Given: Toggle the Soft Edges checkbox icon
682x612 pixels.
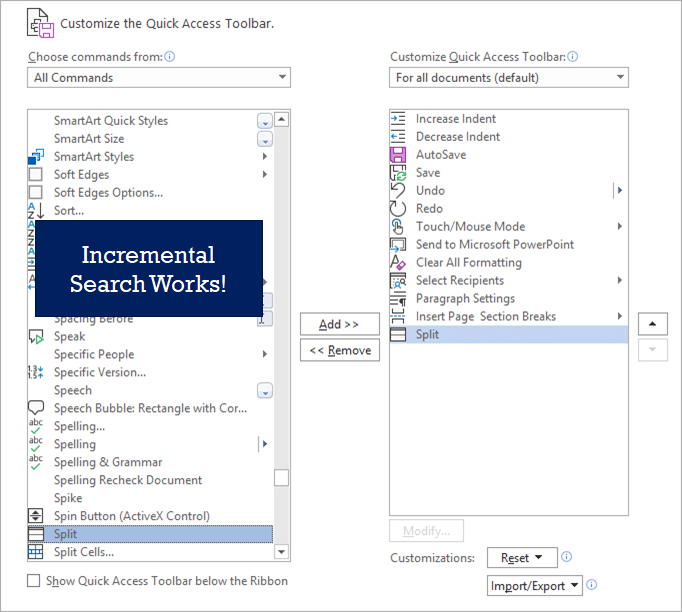Looking at the screenshot, I should click(x=36, y=175).
